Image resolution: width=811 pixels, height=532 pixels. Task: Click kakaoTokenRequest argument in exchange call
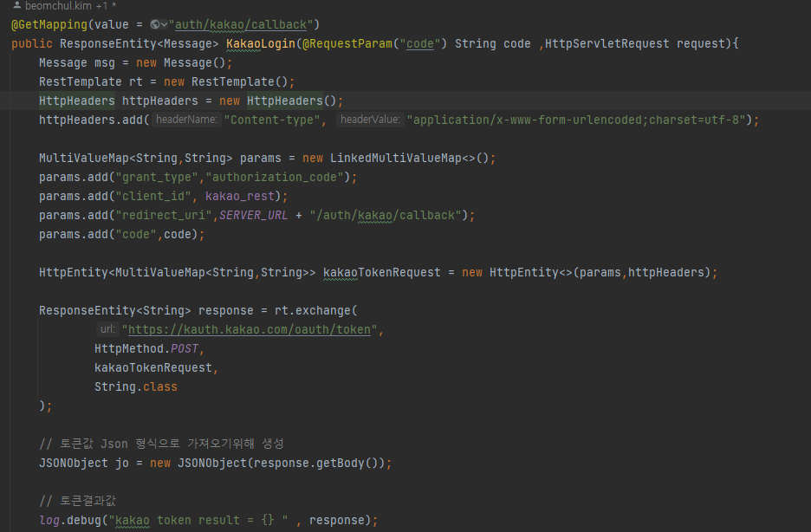click(153, 368)
